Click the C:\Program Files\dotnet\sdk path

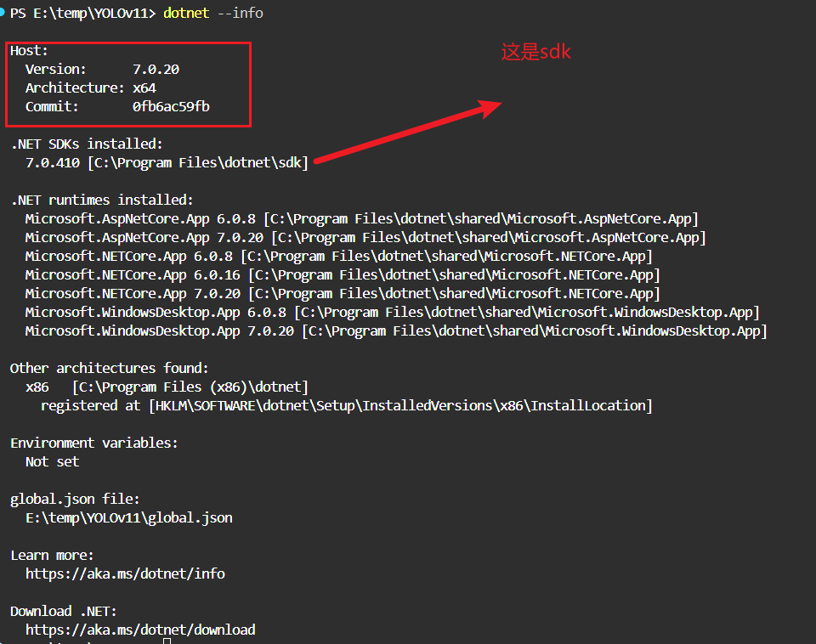tap(198, 163)
